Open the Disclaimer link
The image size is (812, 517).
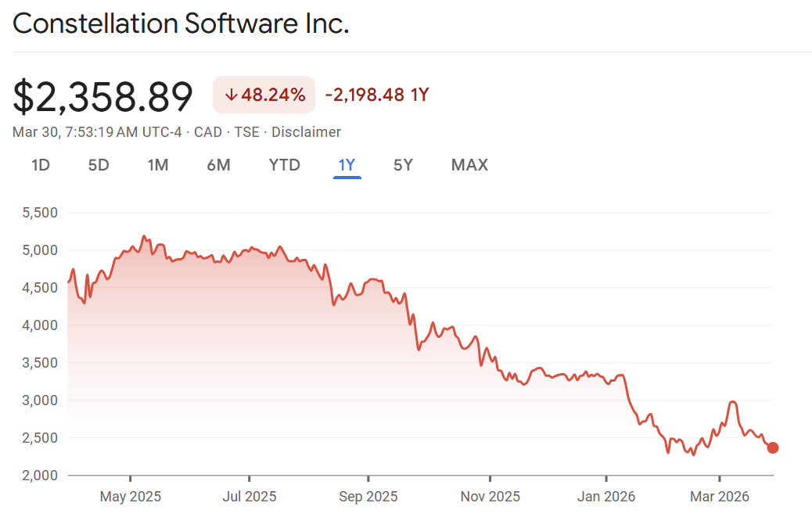point(306,132)
